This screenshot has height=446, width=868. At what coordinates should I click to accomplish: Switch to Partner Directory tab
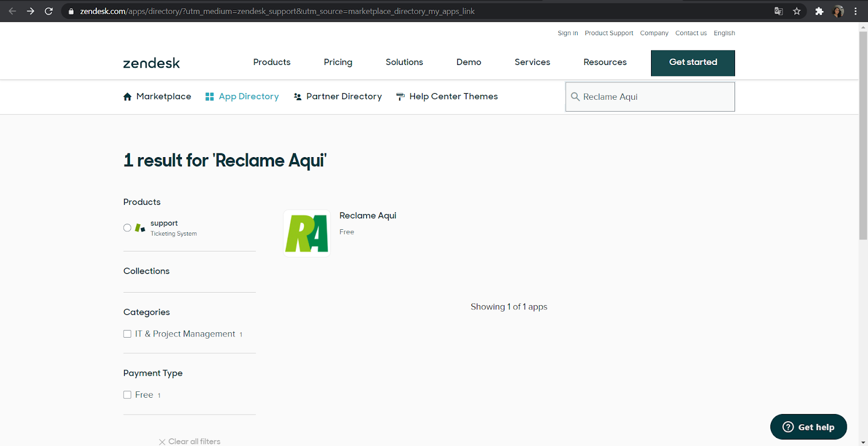point(337,96)
